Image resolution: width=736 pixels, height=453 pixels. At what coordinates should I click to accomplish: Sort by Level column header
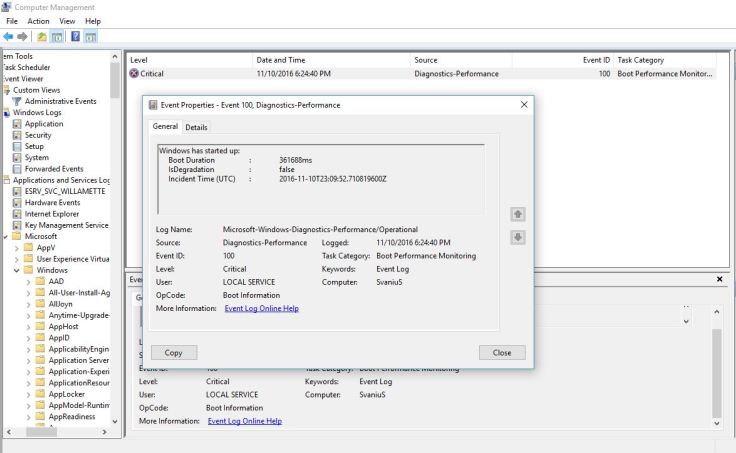(190, 60)
